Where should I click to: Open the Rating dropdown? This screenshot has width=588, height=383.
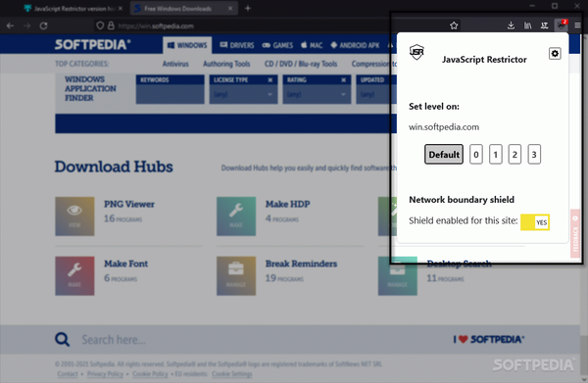[x=317, y=94]
